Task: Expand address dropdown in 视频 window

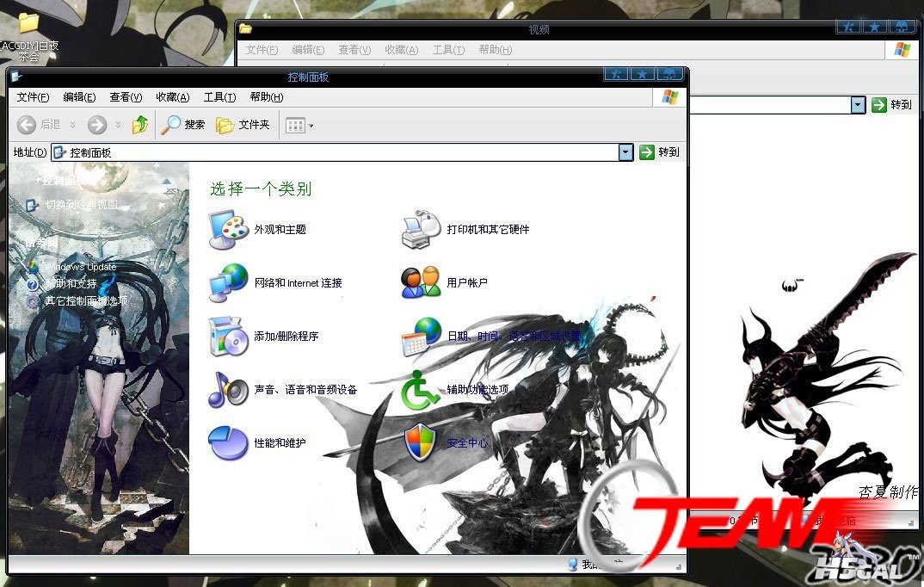Action: [x=858, y=105]
